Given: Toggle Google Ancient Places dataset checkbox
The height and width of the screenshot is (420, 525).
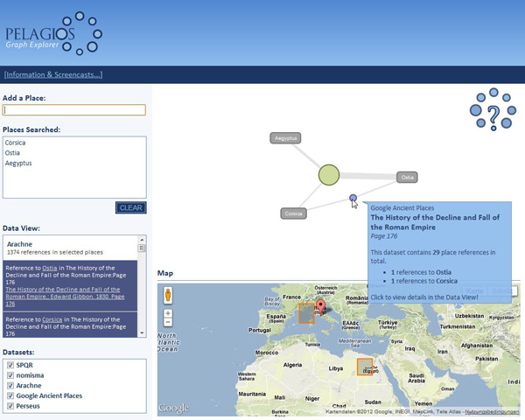Looking at the screenshot, I should (x=10, y=395).
